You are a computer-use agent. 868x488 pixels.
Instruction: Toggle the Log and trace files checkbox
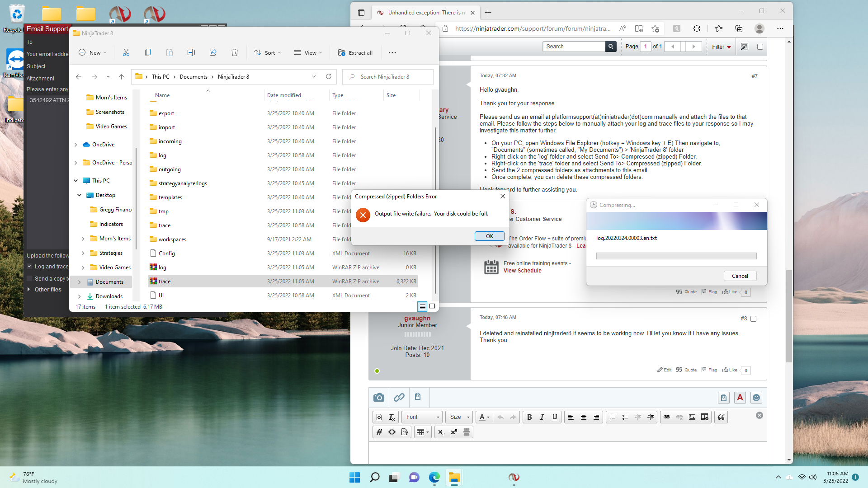(x=30, y=267)
